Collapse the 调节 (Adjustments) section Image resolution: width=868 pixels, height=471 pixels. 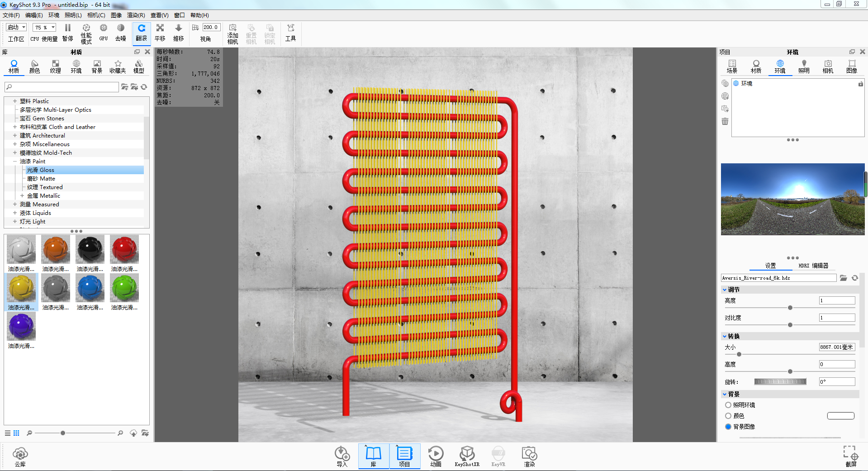point(725,290)
